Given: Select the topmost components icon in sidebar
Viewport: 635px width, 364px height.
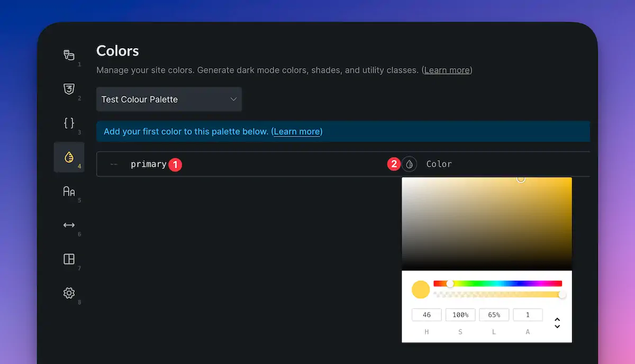Looking at the screenshot, I should (69, 54).
